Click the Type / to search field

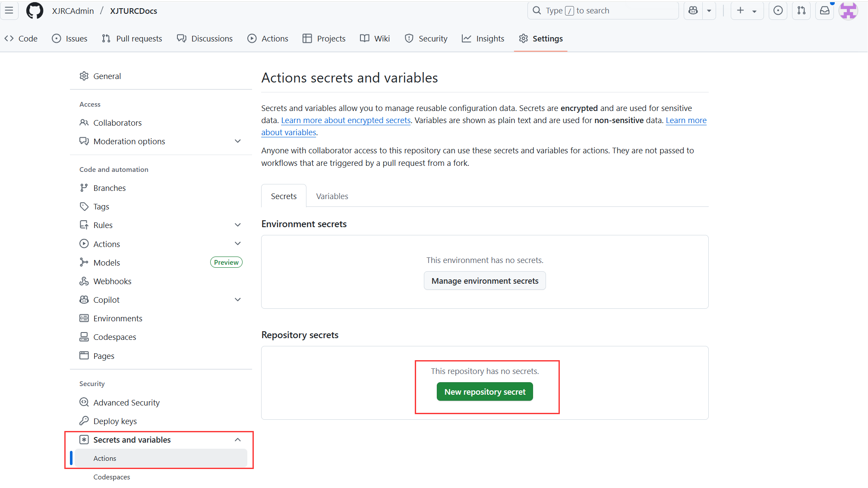tap(603, 11)
